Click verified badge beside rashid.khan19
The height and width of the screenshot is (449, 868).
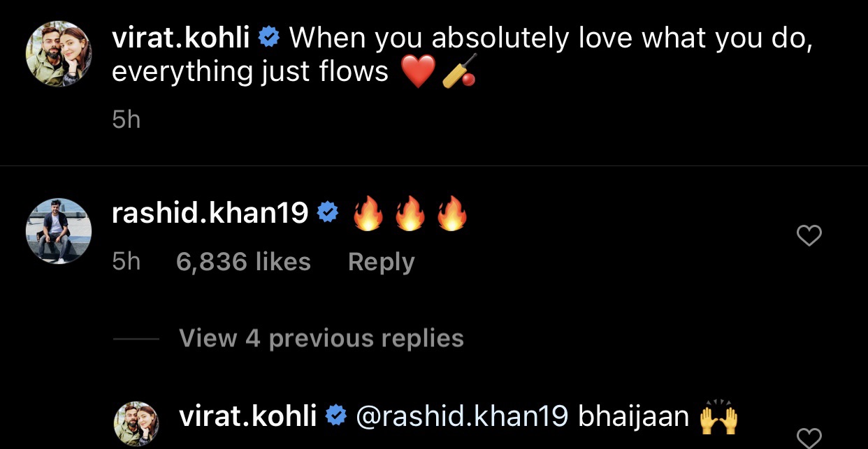coord(328,214)
